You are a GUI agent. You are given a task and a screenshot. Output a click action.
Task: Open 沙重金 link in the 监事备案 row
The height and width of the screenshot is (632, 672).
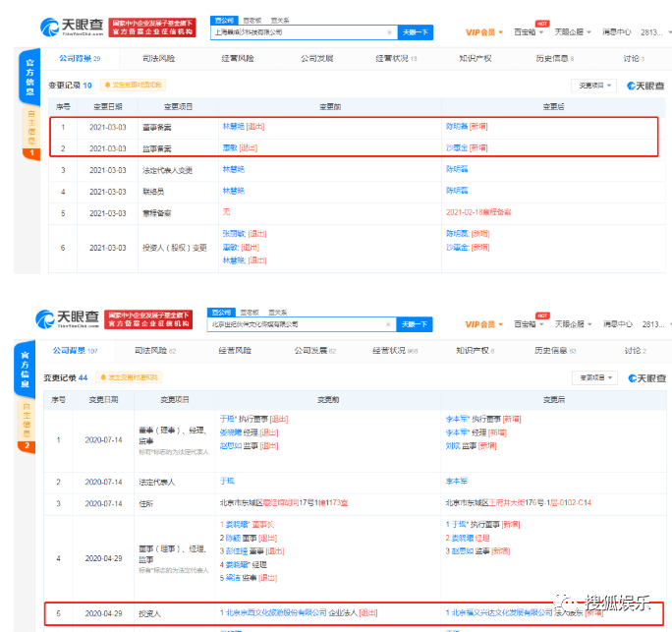point(457,147)
